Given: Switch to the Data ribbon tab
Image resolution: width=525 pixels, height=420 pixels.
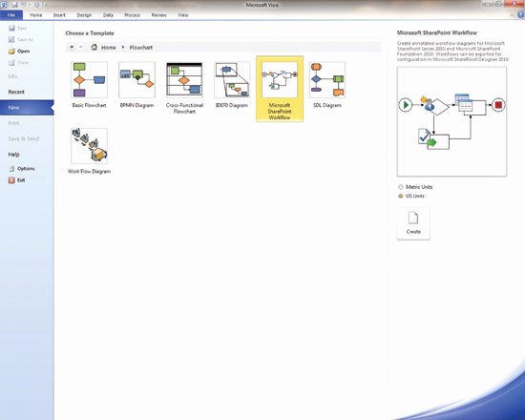Looking at the screenshot, I should (108, 15).
